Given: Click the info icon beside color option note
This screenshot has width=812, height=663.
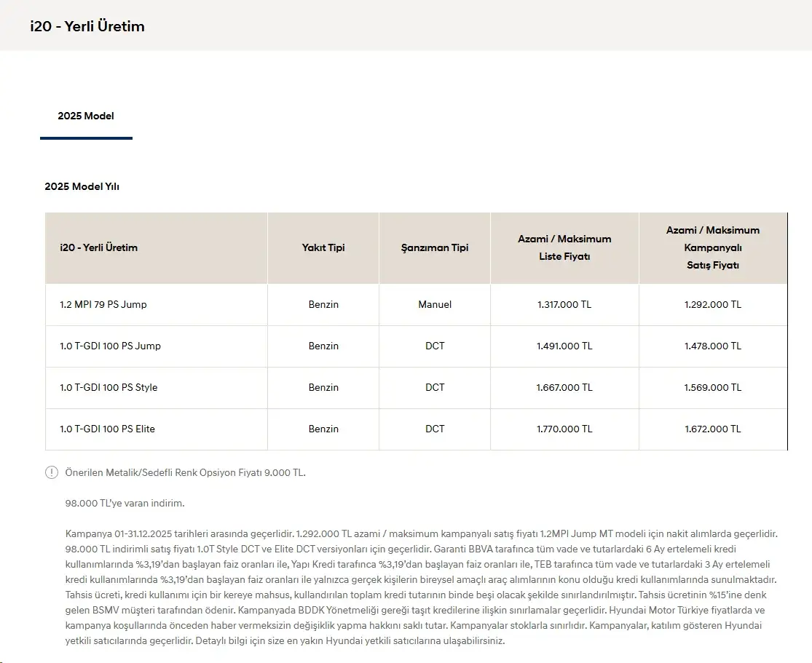Looking at the screenshot, I should point(52,472).
